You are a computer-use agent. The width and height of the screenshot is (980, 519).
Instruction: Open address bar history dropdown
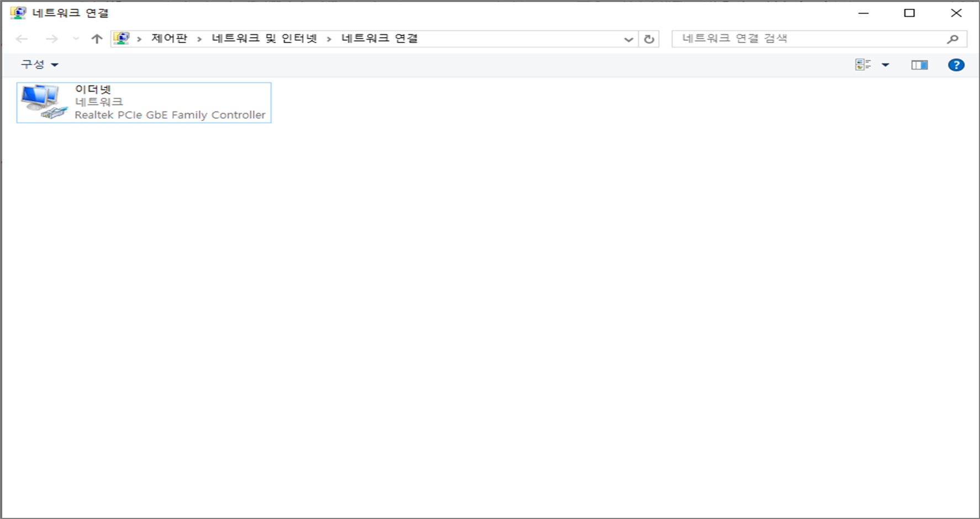coord(628,39)
